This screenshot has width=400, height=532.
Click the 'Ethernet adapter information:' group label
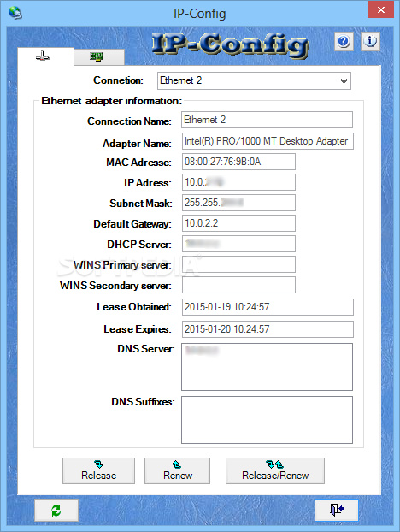111,101
